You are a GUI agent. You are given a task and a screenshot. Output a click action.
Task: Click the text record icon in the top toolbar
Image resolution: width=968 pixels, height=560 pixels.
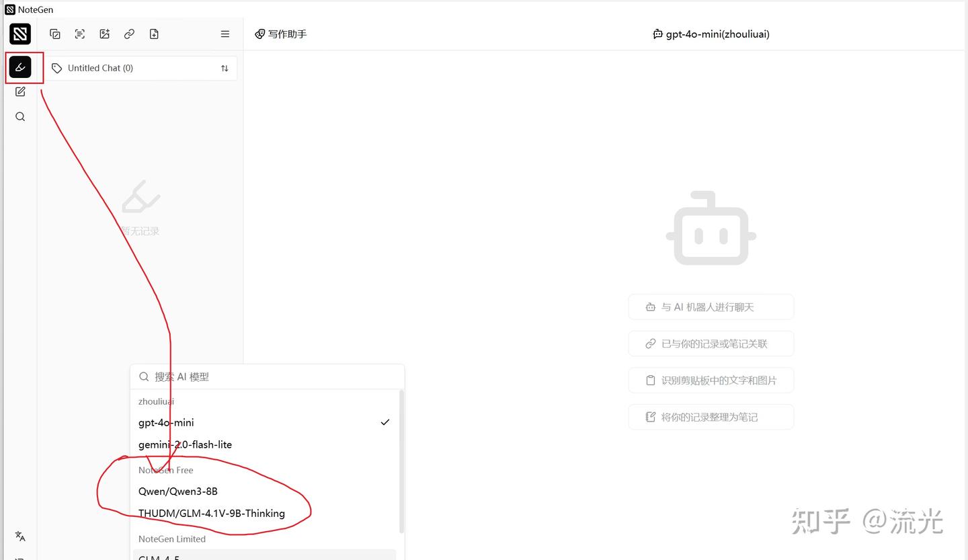tap(55, 34)
